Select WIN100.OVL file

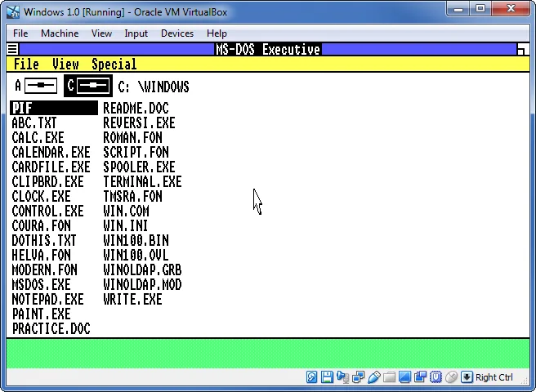click(136, 255)
